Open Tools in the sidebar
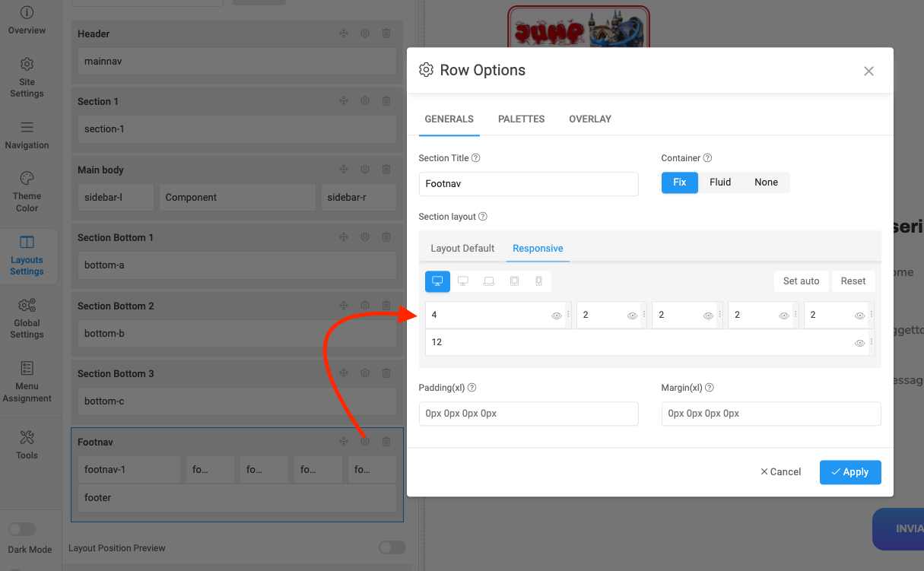The height and width of the screenshot is (571, 924). tap(27, 444)
